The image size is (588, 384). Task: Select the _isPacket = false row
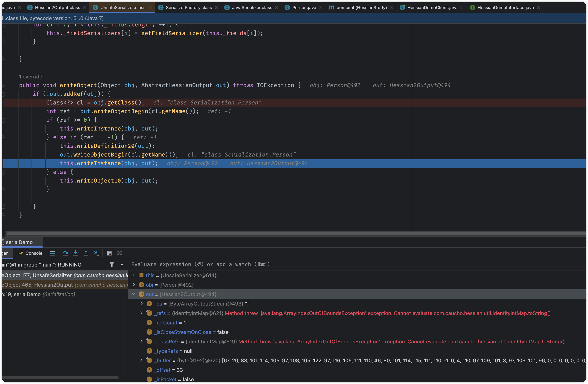pos(357,379)
